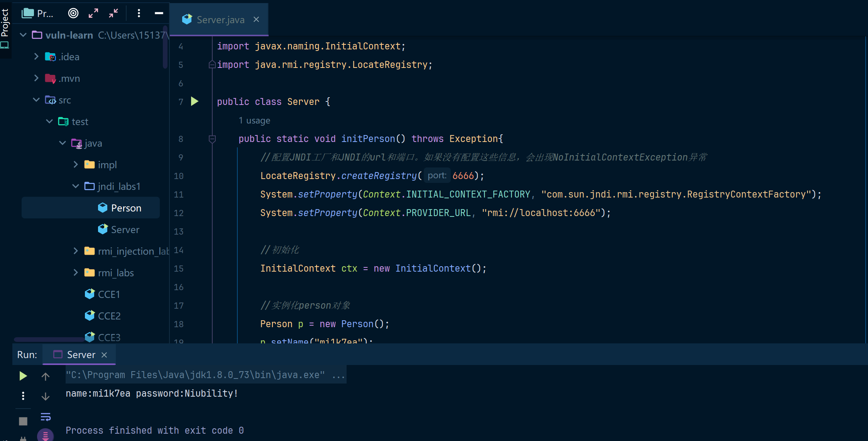Click the Down the Stack Trace arrow
The width and height of the screenshot is (868, 441).
tap(46, 396)
